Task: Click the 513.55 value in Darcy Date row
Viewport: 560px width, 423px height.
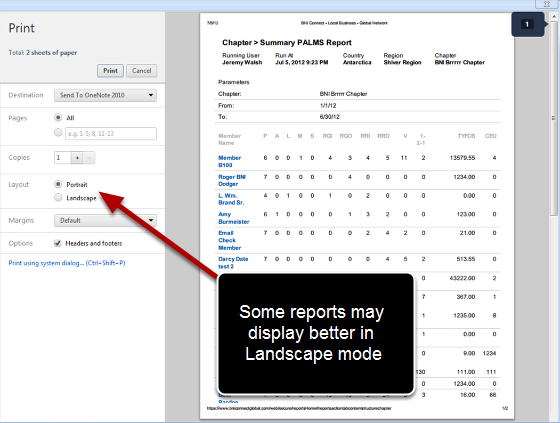Action: click(x=465, y=259)
